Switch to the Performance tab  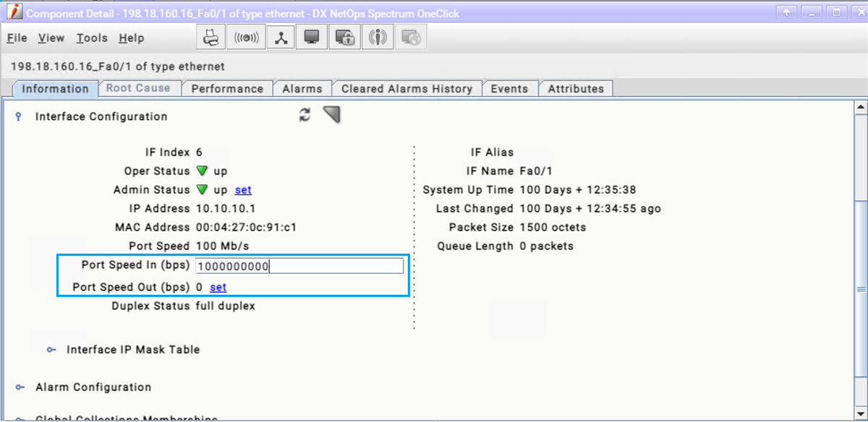click(227, 88)
